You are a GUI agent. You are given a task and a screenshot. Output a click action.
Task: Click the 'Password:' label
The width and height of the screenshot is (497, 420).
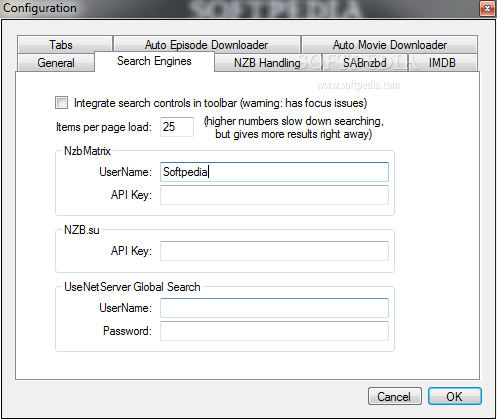point(127,331)
